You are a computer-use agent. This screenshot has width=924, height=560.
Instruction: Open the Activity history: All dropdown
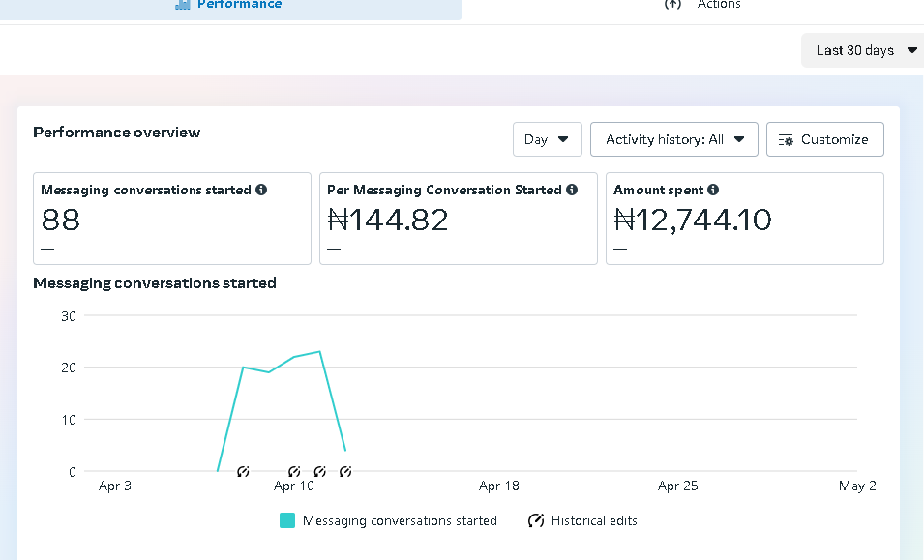click(x=674, y=139)
